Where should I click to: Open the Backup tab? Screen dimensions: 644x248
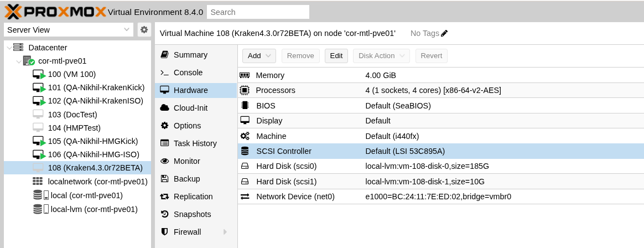(x=196, y=178)
